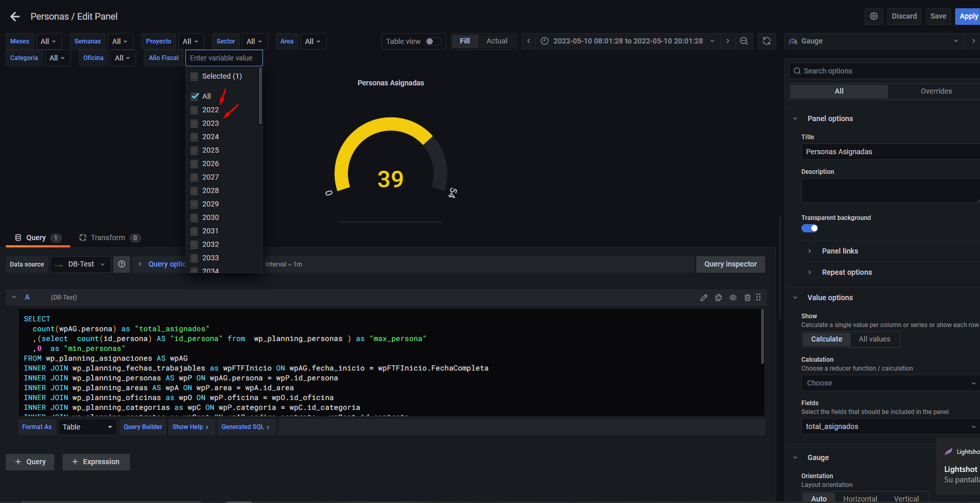Open the Gauge visualization picker dropdown
The image size is (980, 503).
pos(874,41)
